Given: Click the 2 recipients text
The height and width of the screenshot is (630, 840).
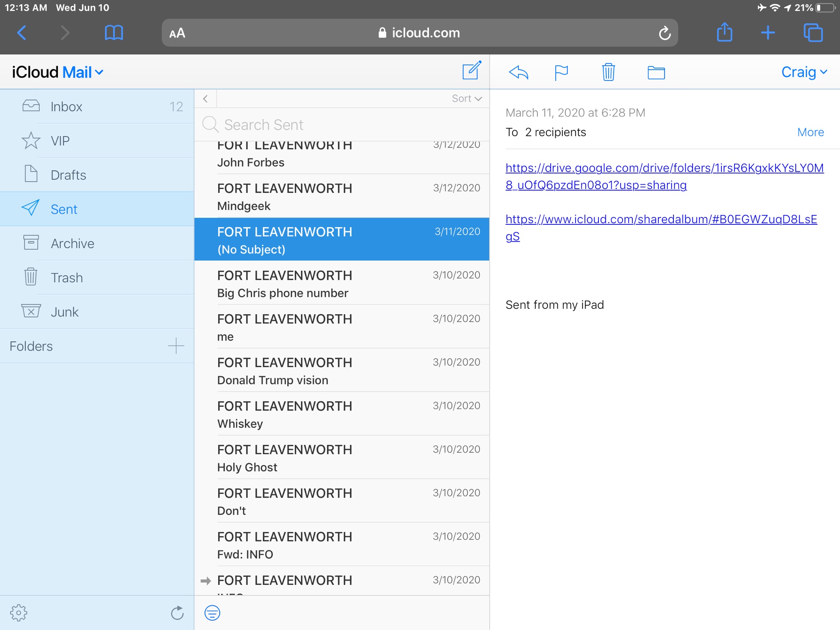Looking at the screenshot, I should pyautogui.click(x=555, y=132).
